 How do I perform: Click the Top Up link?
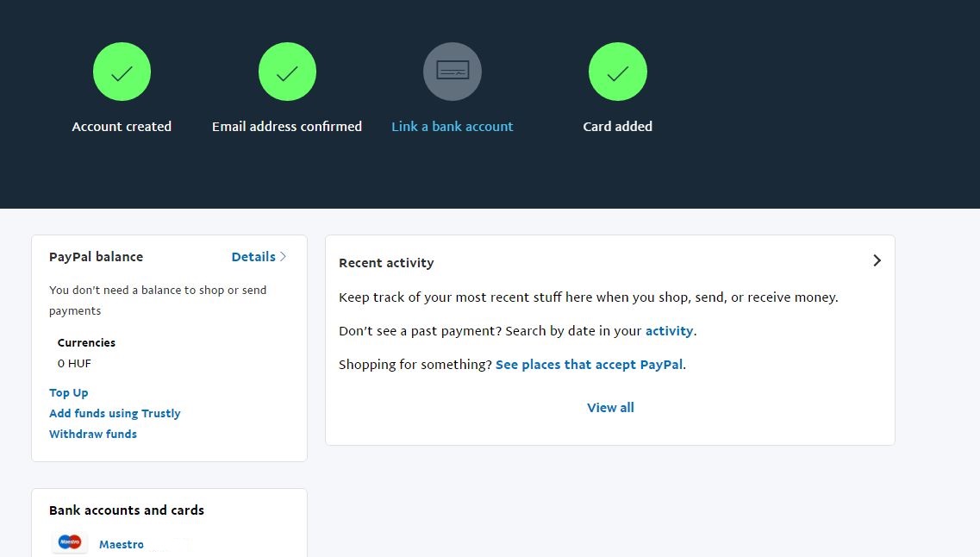69,393
